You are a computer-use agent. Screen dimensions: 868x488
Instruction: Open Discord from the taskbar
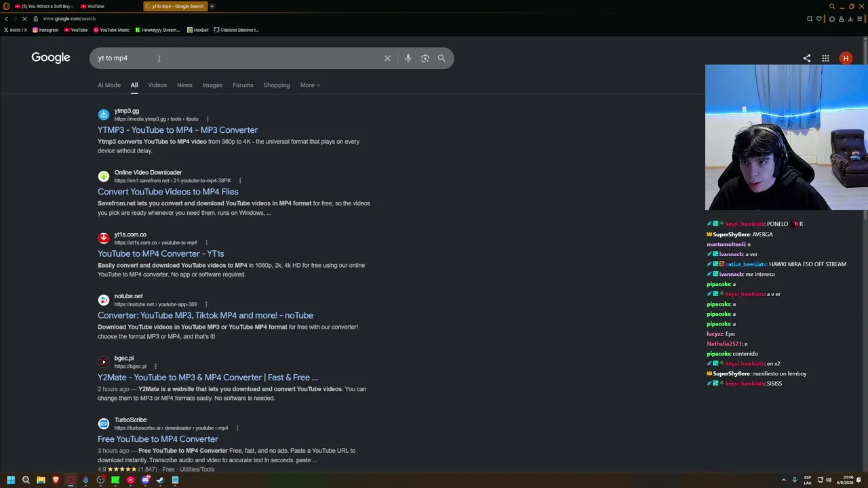coord(145,480)
